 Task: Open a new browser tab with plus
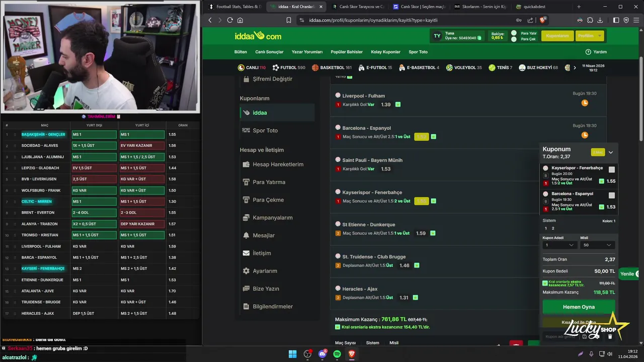579,7
